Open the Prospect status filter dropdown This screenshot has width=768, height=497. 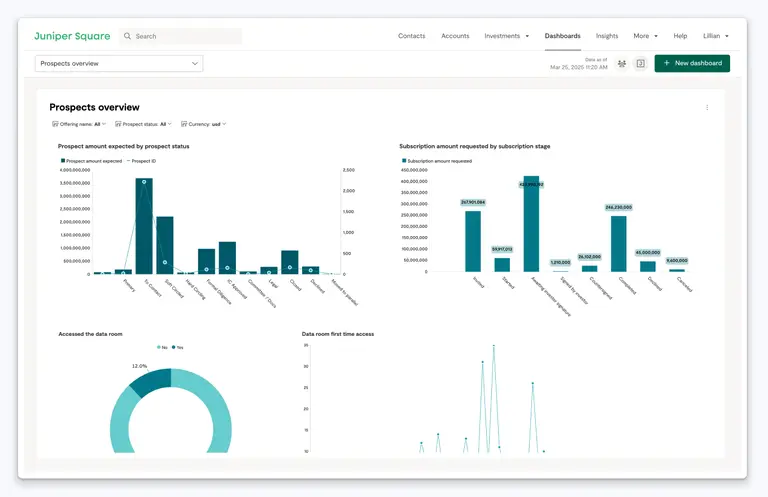click(143, 124)
